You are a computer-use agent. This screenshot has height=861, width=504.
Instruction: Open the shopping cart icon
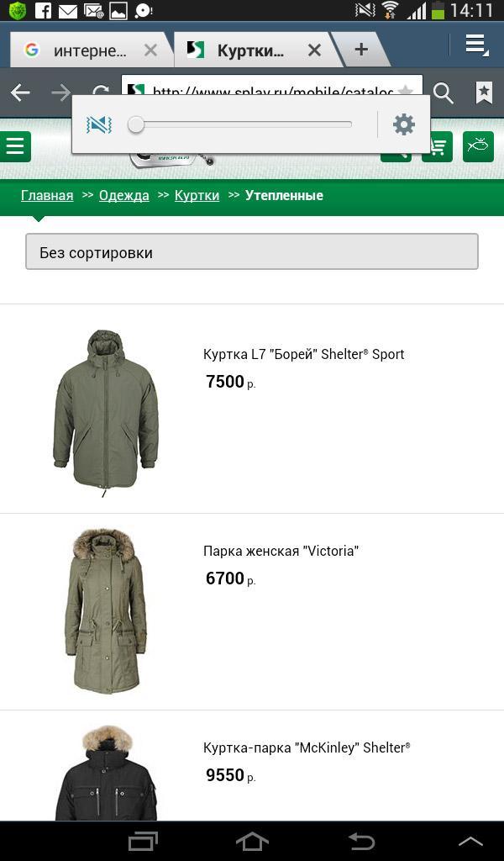click(x=437, y=147)
